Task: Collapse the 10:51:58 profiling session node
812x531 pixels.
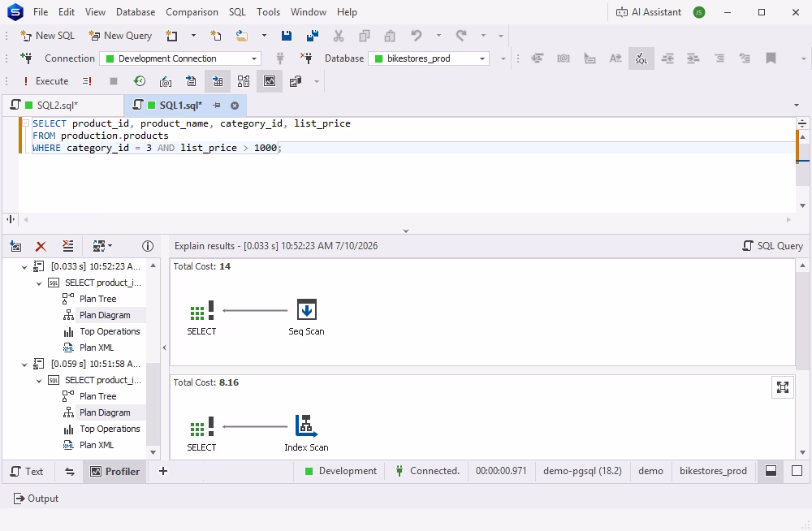Action: pos(24,365)
